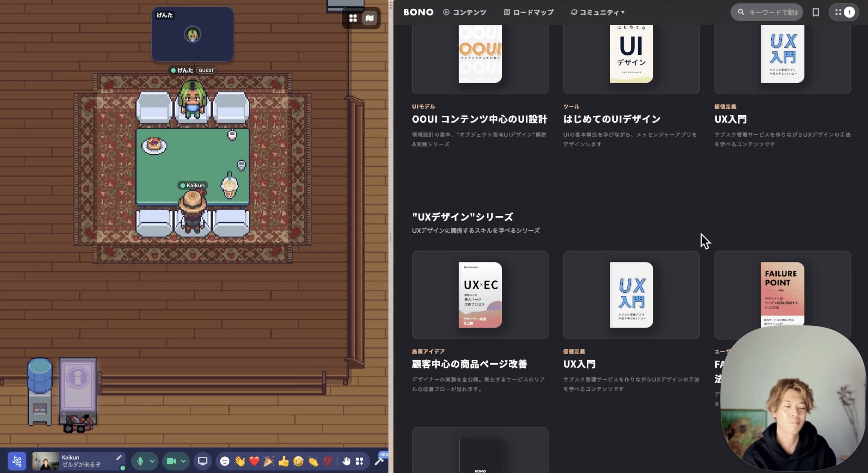This screenshot has width=868, height=473.
Task: Select the げんた avatar at the table
Action: (x=192, y=100)
